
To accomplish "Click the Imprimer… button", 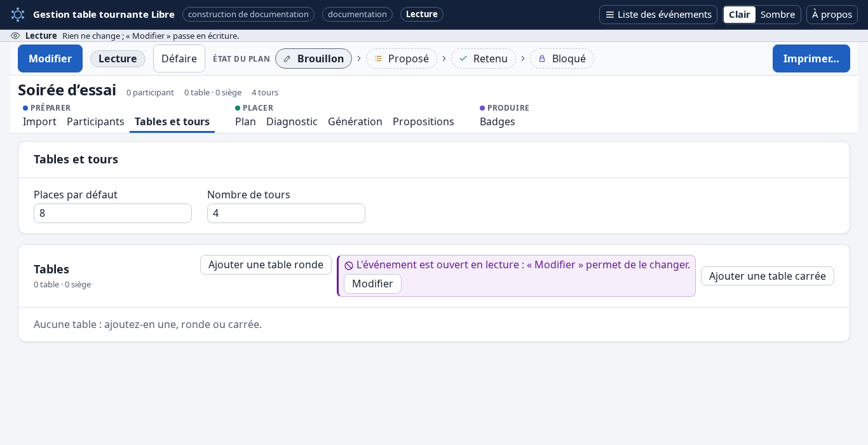I will pyautogui.click(x=811, y=58).
